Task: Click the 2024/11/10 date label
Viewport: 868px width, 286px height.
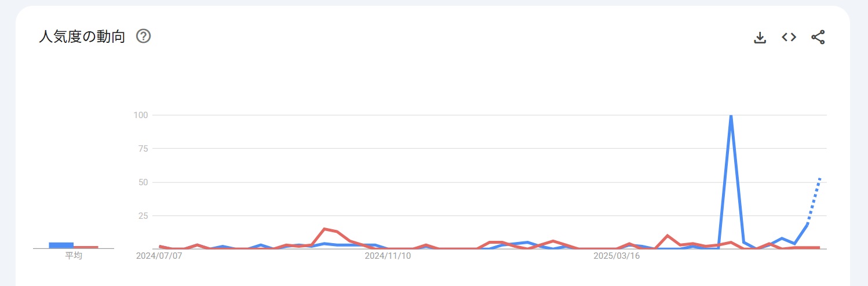Action: [x=388, y=255]
